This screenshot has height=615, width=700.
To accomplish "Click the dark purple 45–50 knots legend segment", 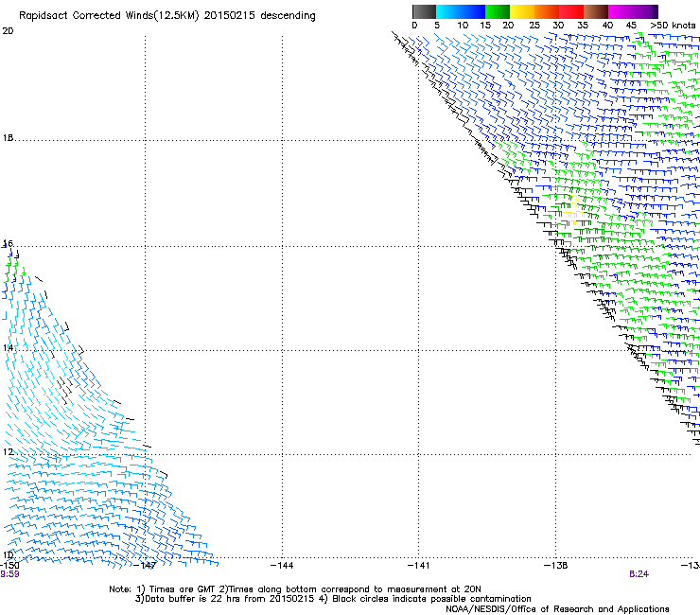I will (645, 11).
